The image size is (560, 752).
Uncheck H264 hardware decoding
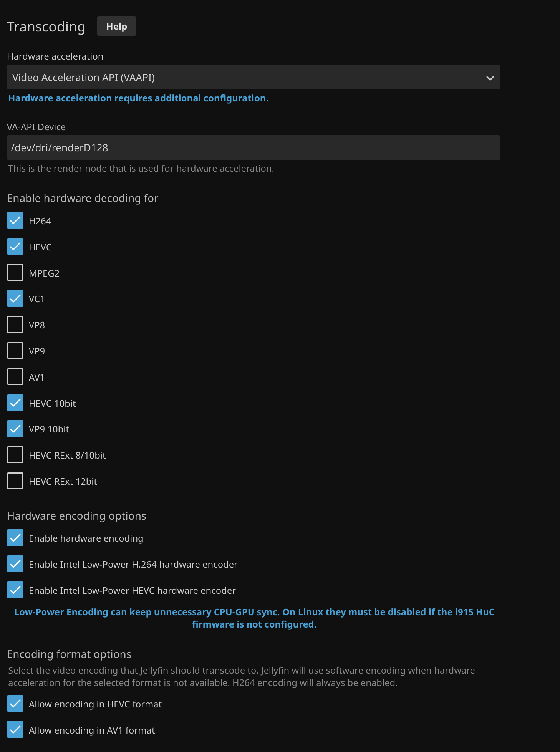tap(15, 220)
